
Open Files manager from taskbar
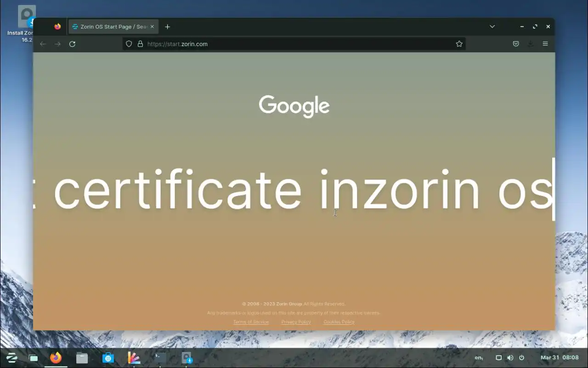pos(82,357)
